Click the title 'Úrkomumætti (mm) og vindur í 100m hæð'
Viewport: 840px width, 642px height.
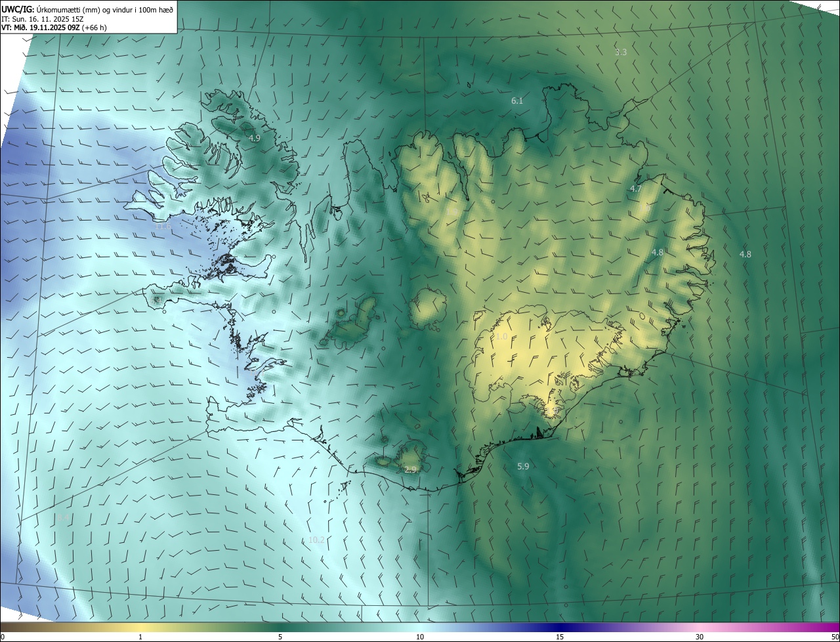tap(105, 9)
